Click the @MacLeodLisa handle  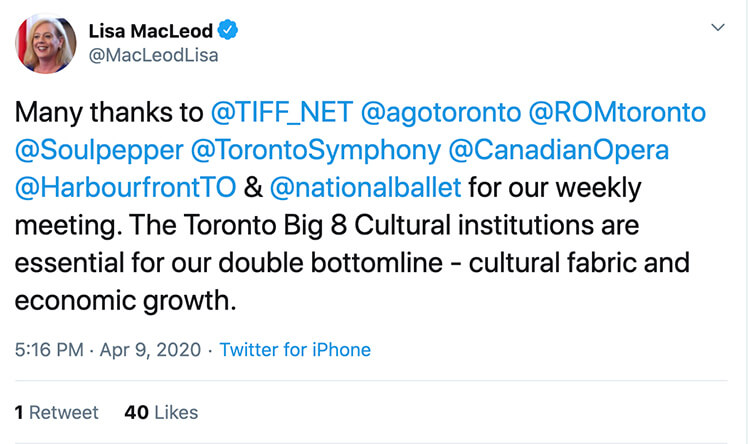[x=153, y=56]
